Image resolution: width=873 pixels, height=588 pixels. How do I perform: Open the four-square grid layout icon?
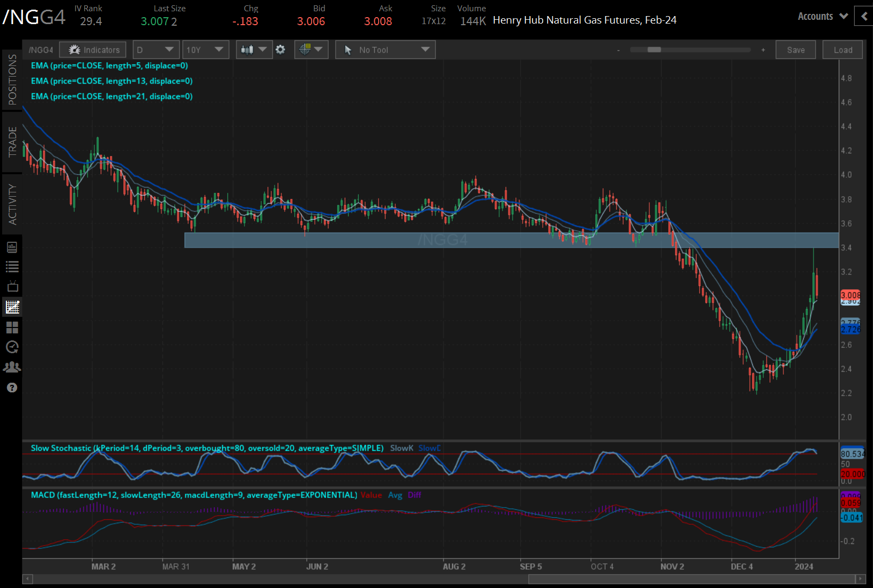12,327
